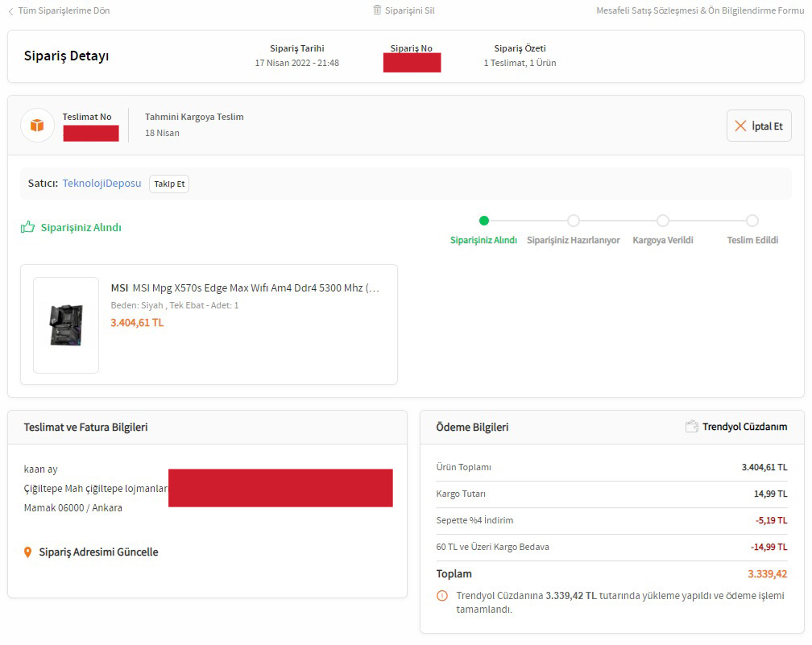This screenshot has width=812, height=645.
Task: Click the orange info icon beside wallet notice
Action: click(x=442, y=596)
